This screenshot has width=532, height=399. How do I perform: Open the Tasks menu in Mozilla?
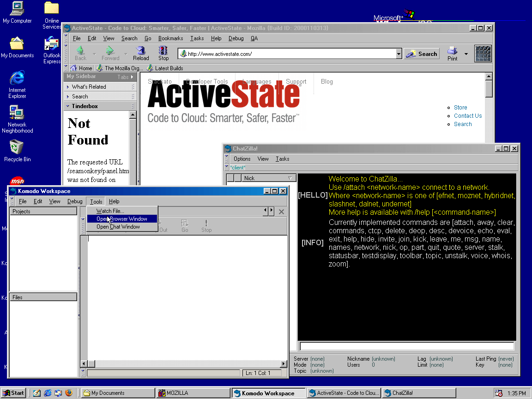click(197, 38)
